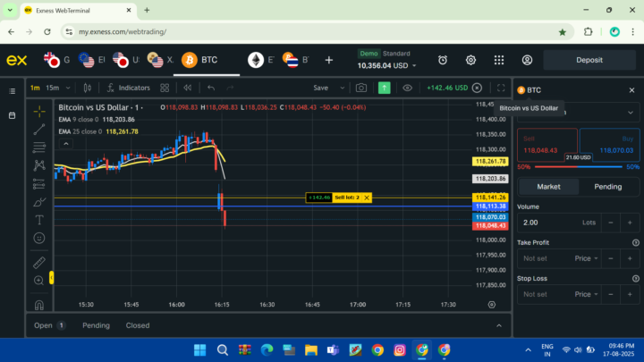Increase Volume with plus button

(630, 223)
